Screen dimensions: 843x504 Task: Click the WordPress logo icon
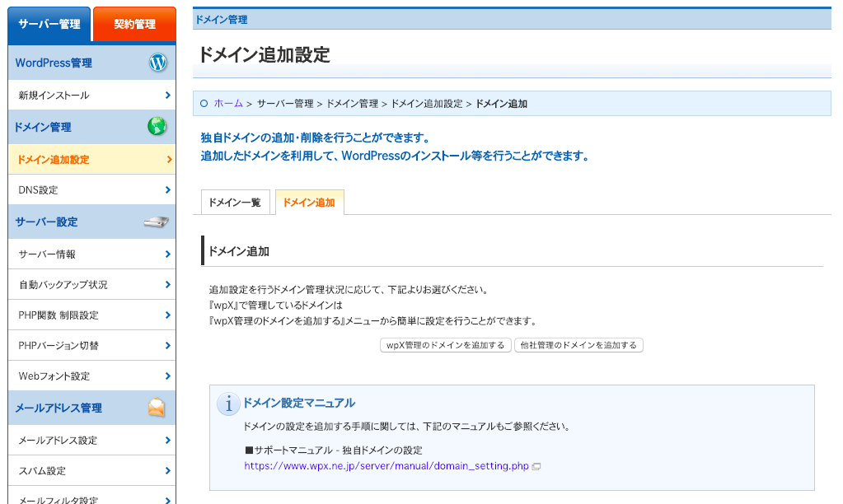coord(157,63)
